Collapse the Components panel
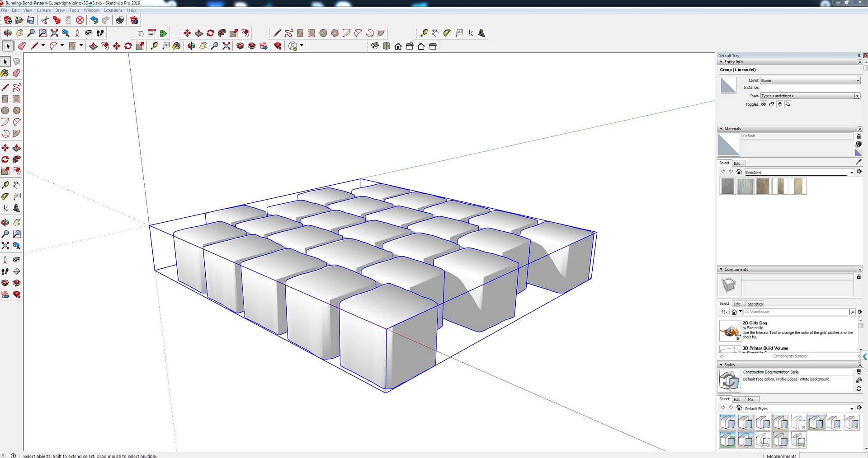The height and width of the screenshot is (458, 868). coord(721,269)
